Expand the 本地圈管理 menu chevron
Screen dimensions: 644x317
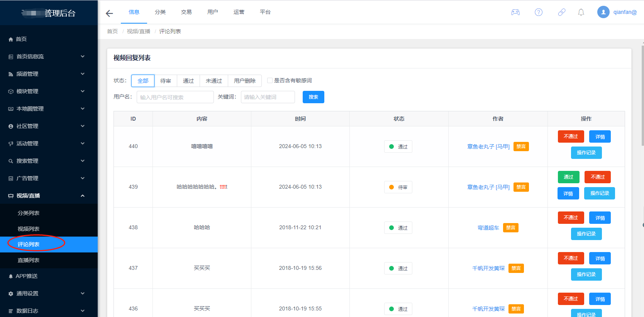click(83, 109)
